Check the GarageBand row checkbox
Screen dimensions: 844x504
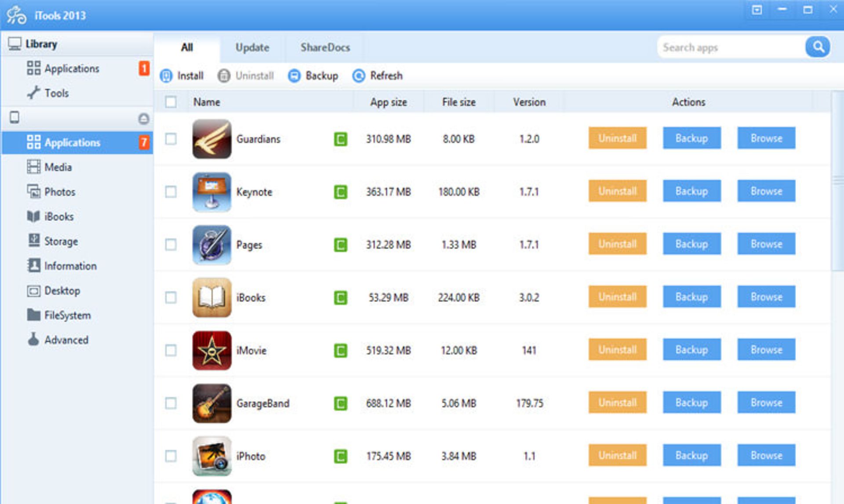(171, 403)
